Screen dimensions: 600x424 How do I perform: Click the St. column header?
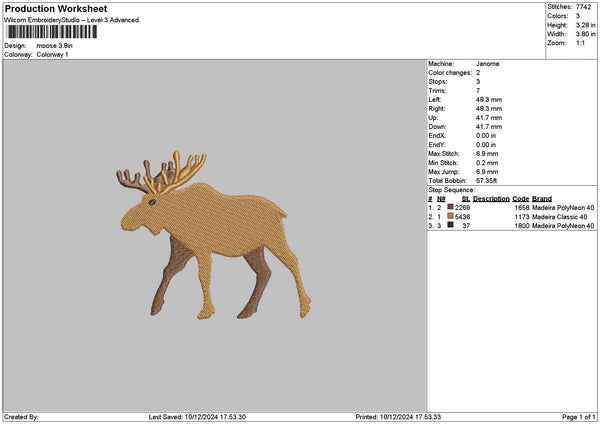pos(465,198)
